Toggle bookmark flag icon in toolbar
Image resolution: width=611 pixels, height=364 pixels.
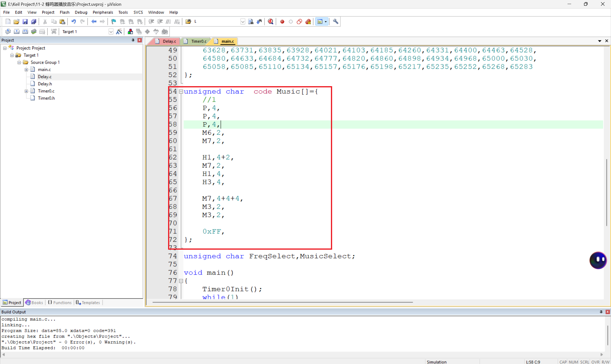[x=113, y=21]
